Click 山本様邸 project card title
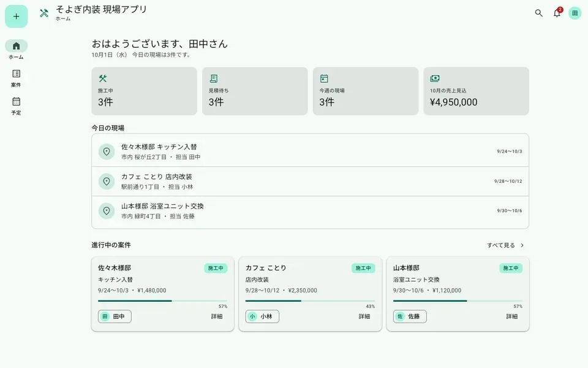 coord(406,268)
